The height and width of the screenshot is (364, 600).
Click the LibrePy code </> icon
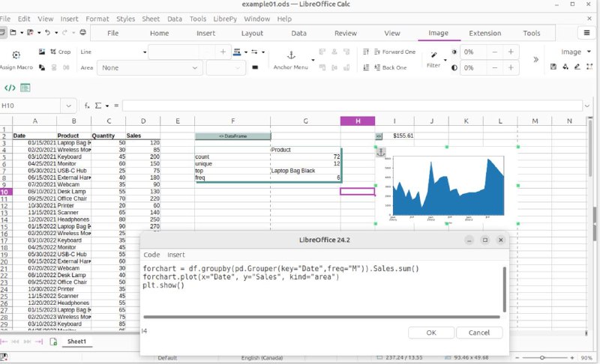pyautogui.click(x=10, y=88)
